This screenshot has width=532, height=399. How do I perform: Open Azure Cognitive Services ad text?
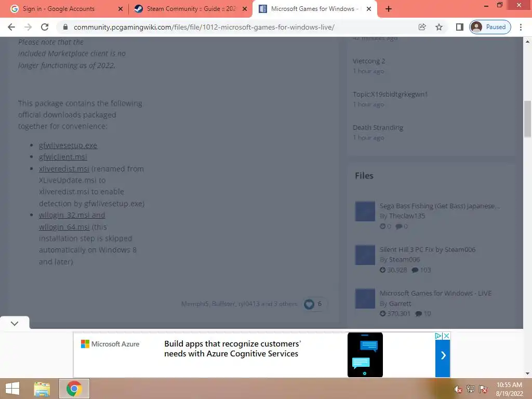232,349
